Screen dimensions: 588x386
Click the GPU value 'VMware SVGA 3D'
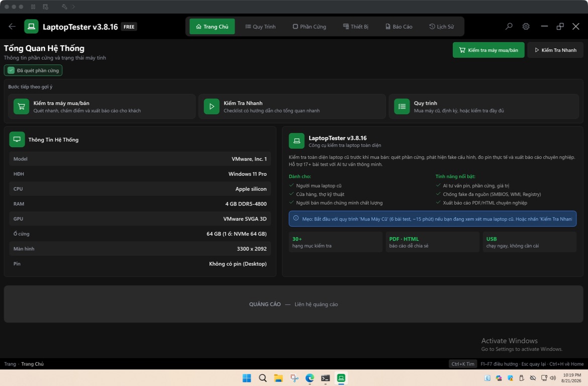pos(245,219)
